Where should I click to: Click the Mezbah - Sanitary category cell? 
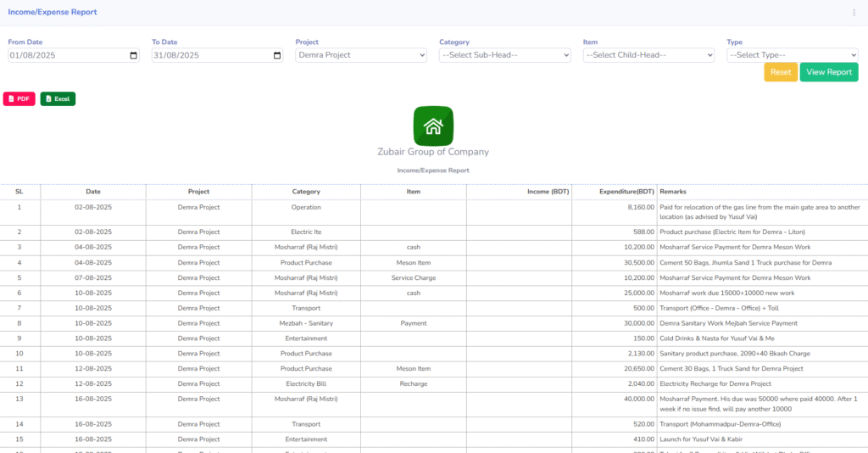(x=306, y=323)
